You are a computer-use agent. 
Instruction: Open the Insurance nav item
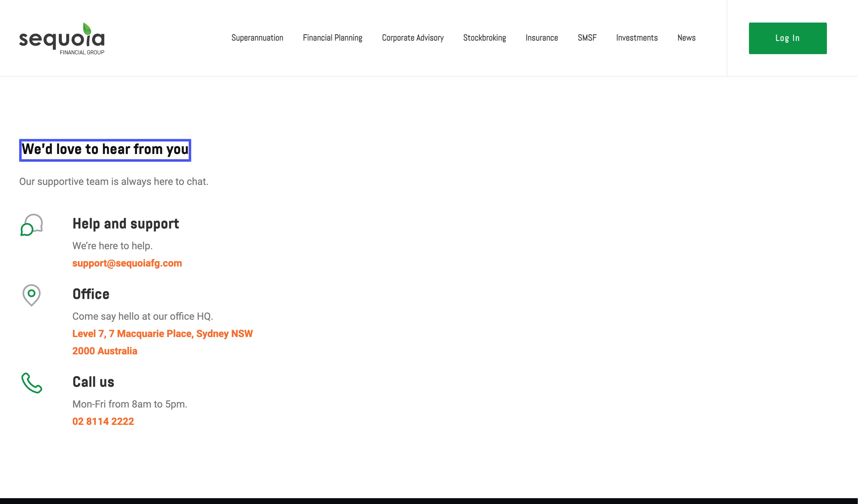click(542, 38)
